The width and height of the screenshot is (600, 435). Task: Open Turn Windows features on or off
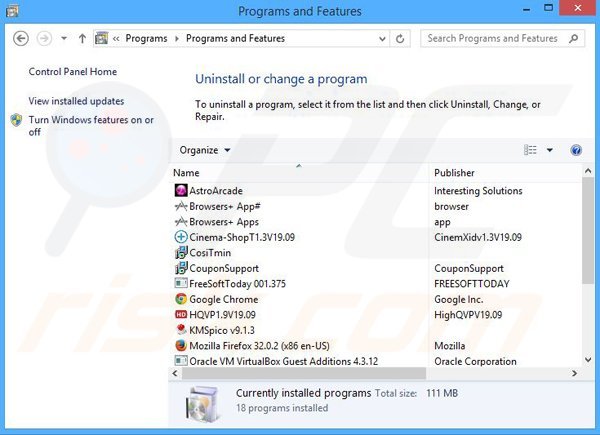click(x=91, y=126)
